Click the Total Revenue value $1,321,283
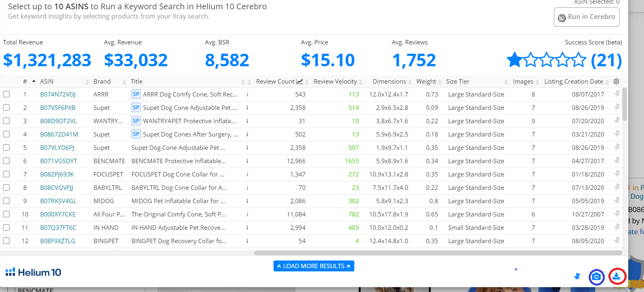This screenshot has width=644, height=292. (x=47, y=60)
